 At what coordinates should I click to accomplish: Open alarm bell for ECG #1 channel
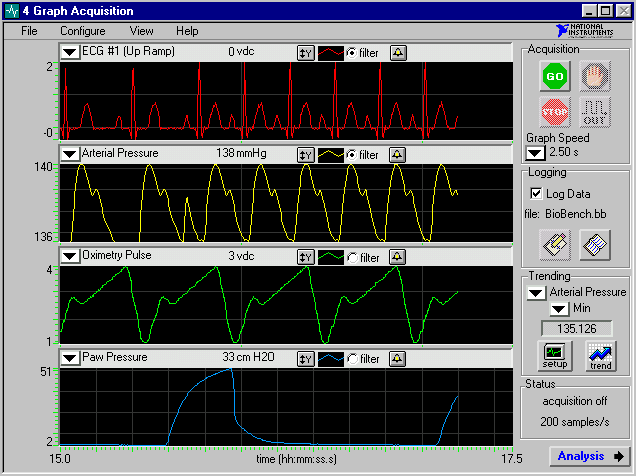coord(398,53)
